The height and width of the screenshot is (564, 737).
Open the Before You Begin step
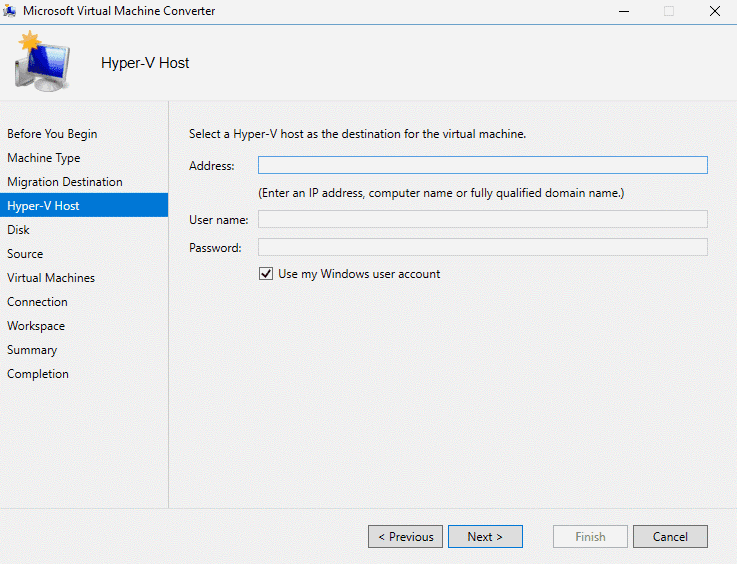(52, 134)
